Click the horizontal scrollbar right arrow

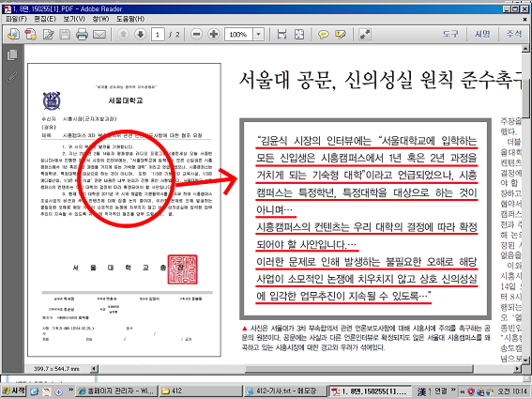[x=517, y=368]
